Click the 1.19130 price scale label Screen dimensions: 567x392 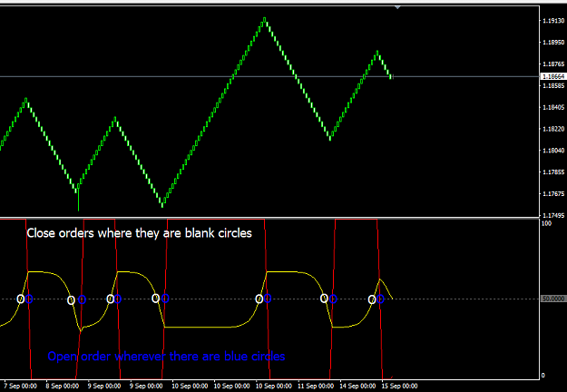(x=553, y=21)
